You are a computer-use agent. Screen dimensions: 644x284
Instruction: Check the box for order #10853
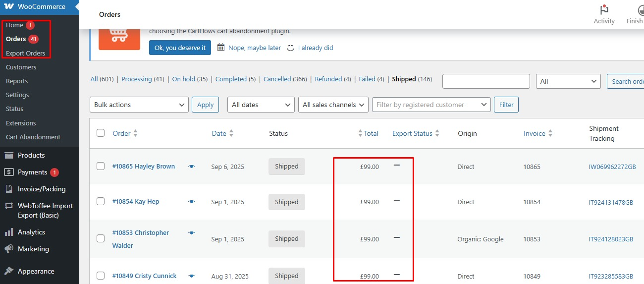(x=101, y=238)
